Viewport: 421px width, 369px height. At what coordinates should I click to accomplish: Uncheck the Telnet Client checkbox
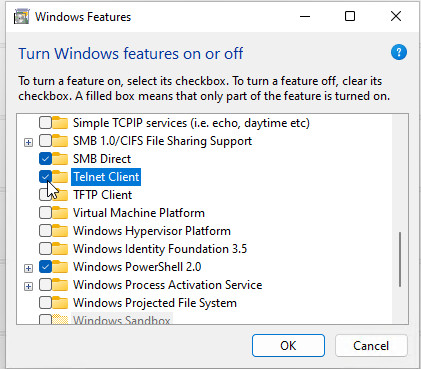click(45, 177)
